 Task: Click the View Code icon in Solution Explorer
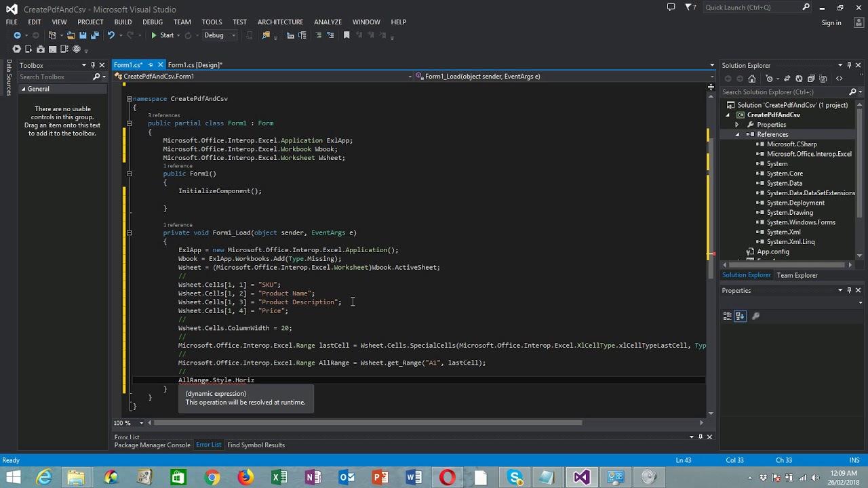pos(840,79)
